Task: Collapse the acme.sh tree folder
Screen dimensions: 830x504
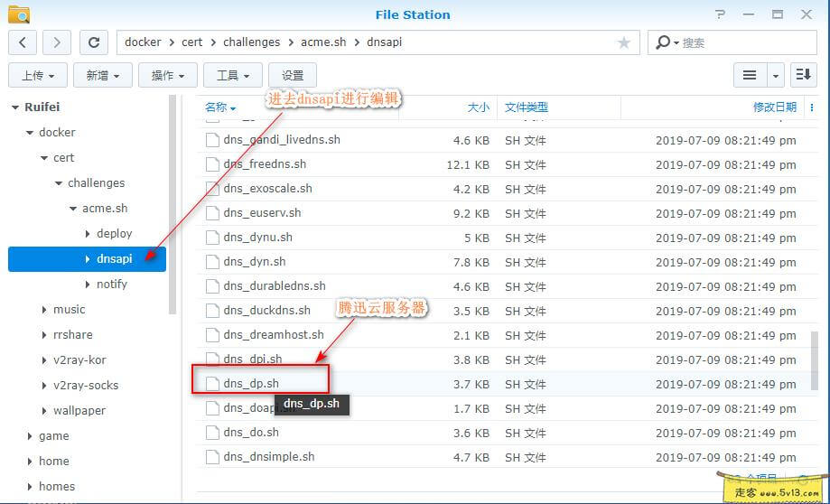Action: [73, 209]
